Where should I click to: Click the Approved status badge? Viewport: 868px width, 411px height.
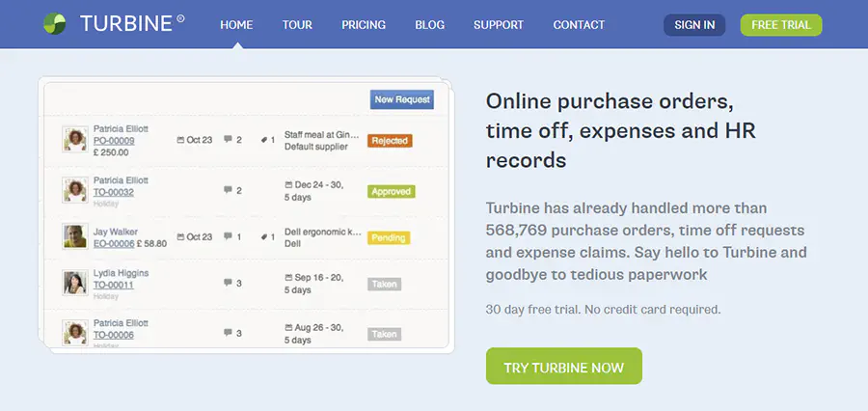pyautogui.click(x=392, y=192)
